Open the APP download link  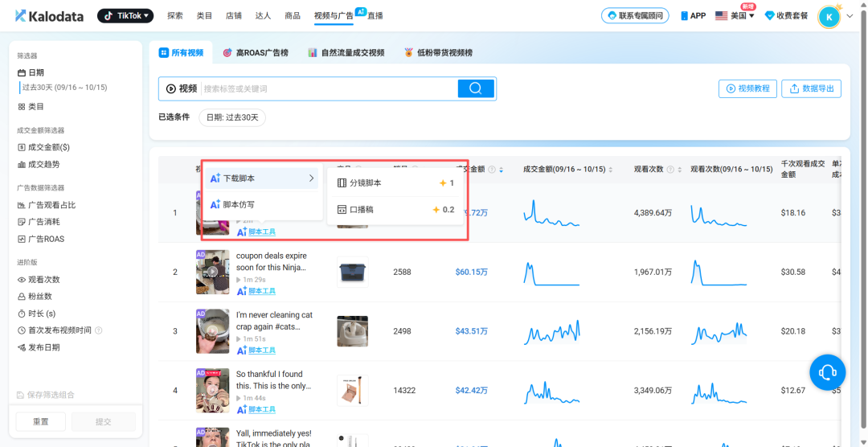coord(693,16)
